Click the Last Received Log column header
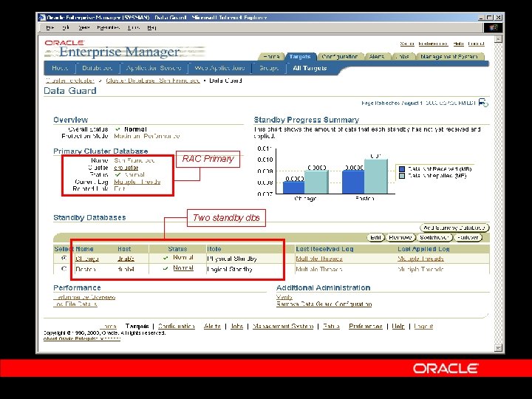Screen dimensions: 532x399 tap(324, 249)
